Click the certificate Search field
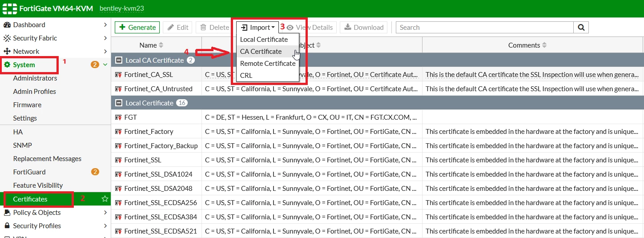Viewport: 644px width, 238px height. [x=485, y=27]
